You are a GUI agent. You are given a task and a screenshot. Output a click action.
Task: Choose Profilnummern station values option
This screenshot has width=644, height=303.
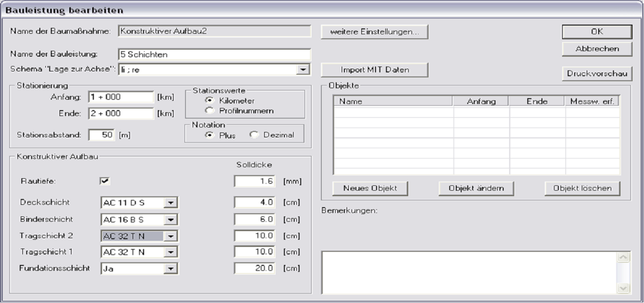(x=209, y=111)
